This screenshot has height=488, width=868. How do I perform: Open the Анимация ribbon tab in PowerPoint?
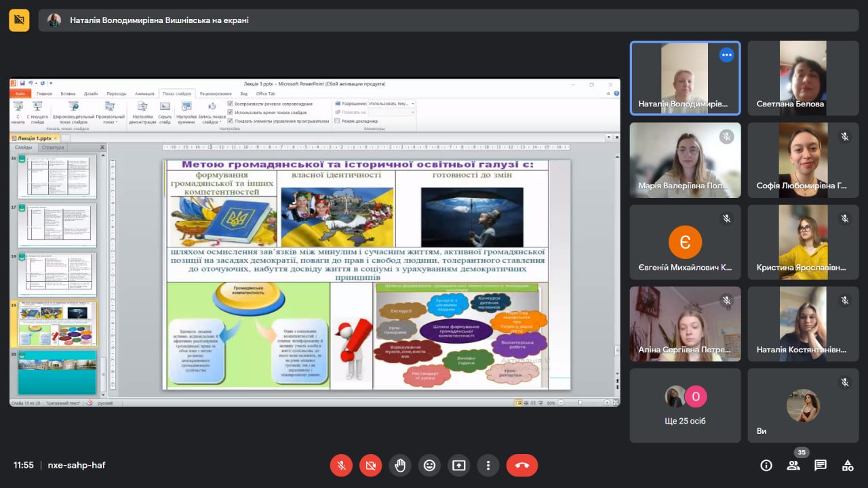coord(144,94)
